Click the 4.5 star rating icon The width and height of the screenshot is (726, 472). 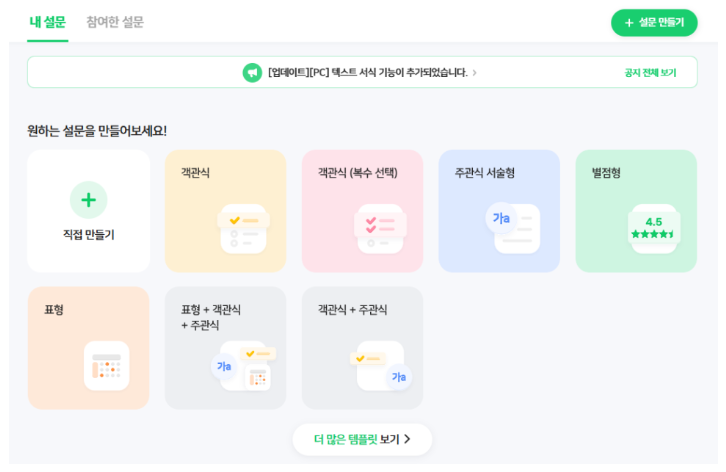coord(654,228)
